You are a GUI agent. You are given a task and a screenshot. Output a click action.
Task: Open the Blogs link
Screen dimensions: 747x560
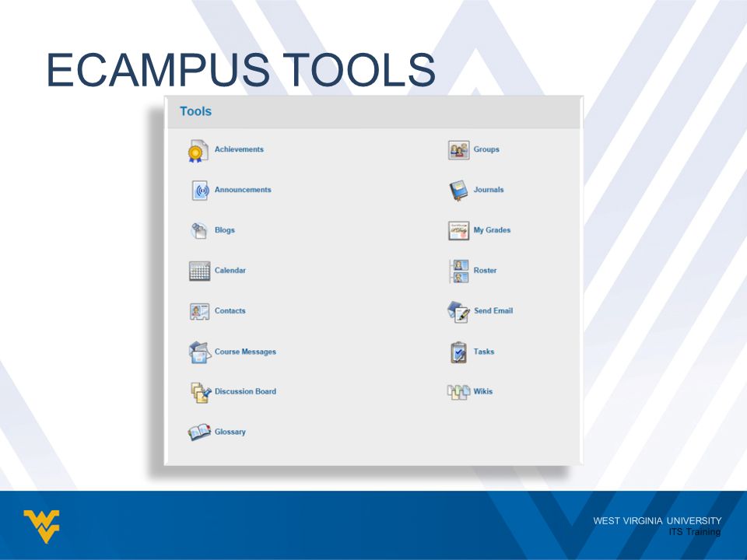(x=224, y=230)
